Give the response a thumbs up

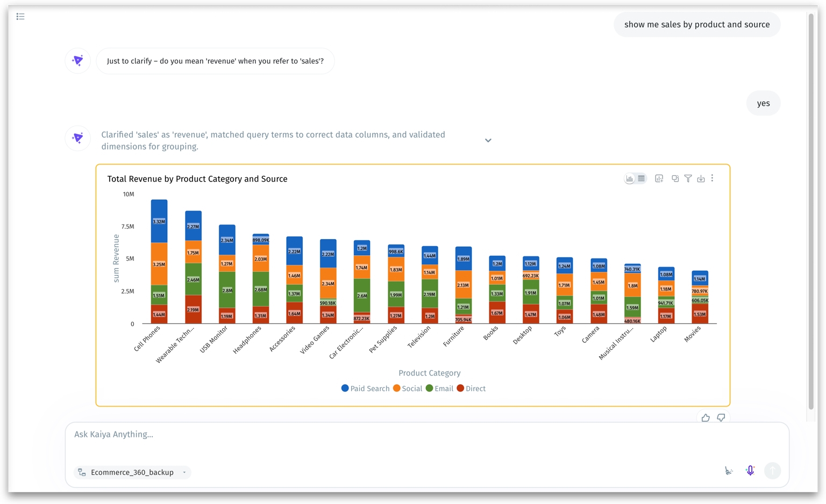tap(706, 417)
